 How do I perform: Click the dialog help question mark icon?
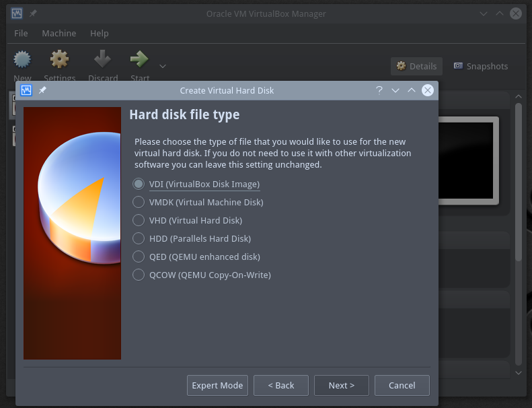tap(379, 90)
